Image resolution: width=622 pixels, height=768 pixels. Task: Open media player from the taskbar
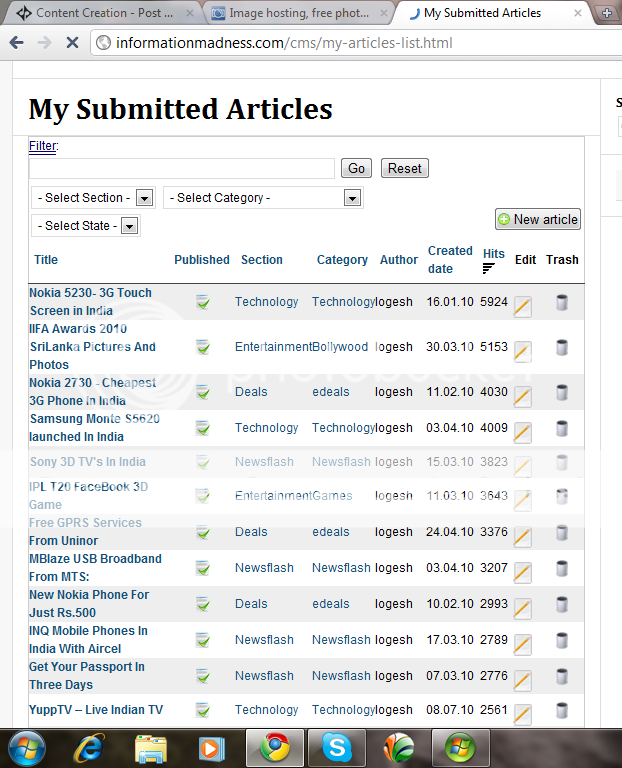(212, 748)
